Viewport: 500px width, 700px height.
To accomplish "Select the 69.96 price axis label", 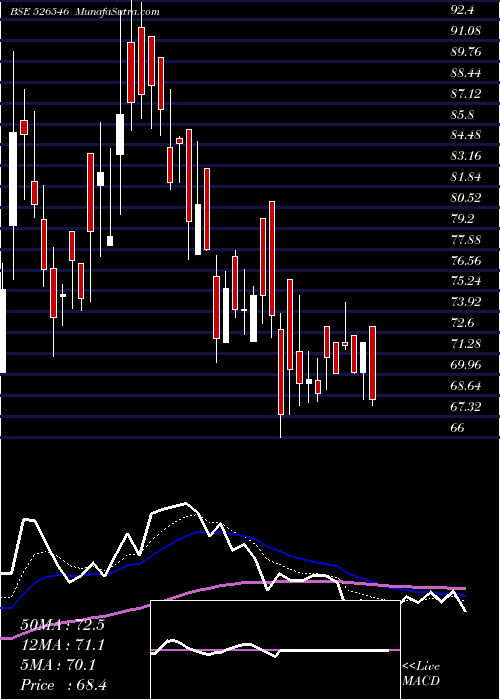I will click(x=466, y=365).
